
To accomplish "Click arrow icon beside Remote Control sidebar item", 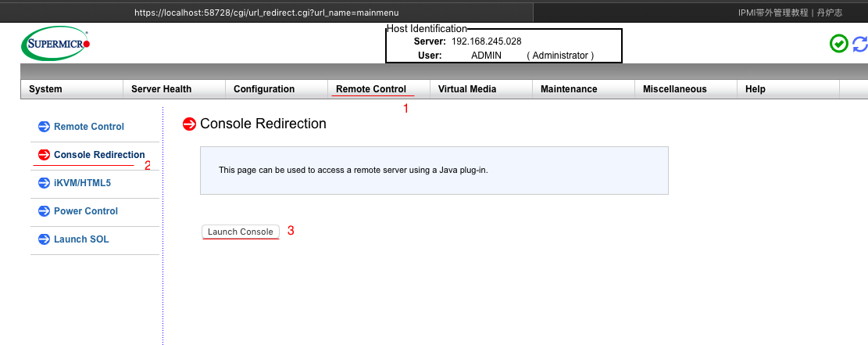I will (44, 127).
